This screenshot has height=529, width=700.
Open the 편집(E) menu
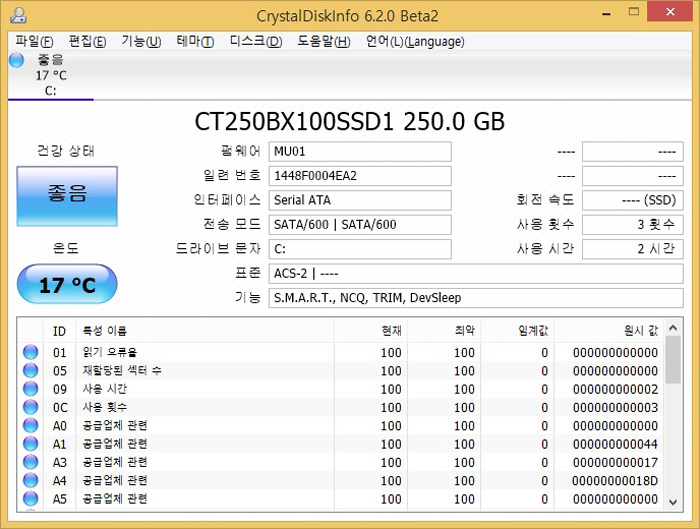click(x=88, y=42)
